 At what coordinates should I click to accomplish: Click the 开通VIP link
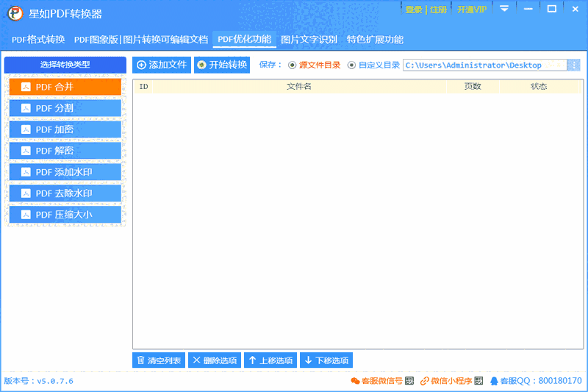(x=471, y=10)
